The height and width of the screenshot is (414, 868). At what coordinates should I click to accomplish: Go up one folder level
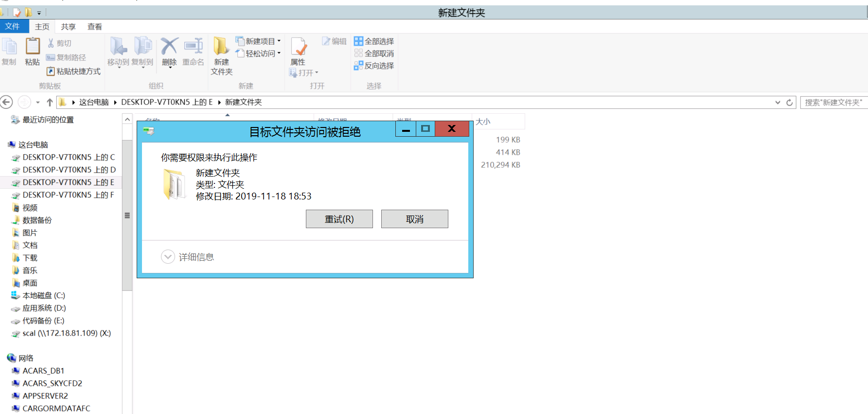pyautogui.click(x=50, y=102)
